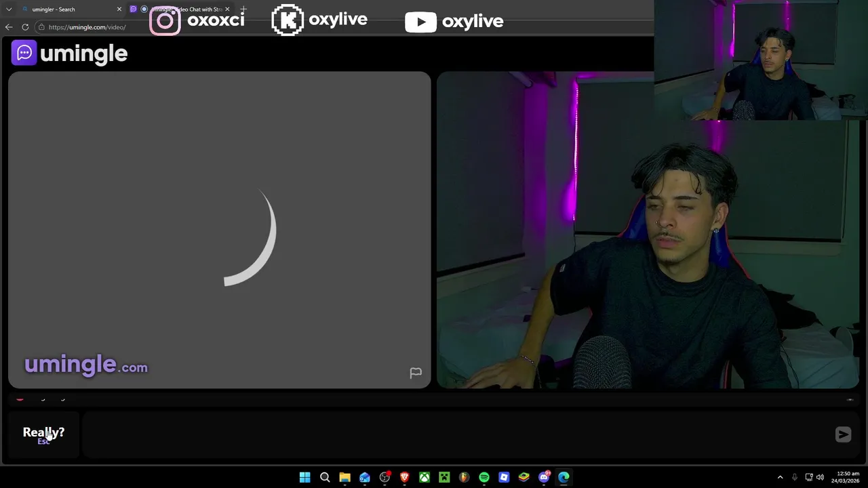868x488 pixels.
Task: Open Windows taskbar search
Action: tap(325, 477)
